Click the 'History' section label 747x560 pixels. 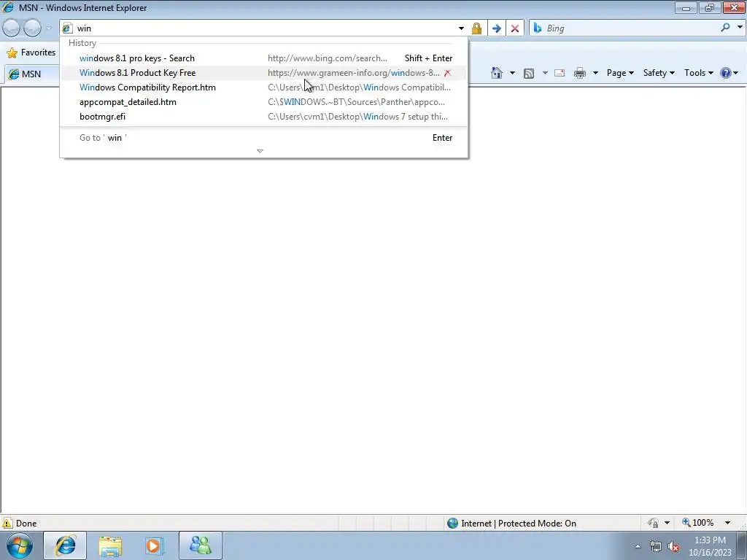coord(82,43)
